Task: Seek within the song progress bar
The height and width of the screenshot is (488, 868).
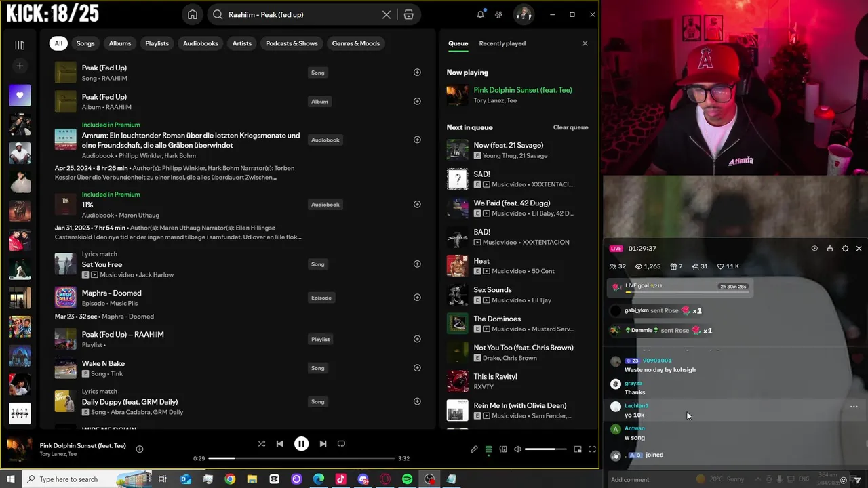Action: click(x=300, y=459)
